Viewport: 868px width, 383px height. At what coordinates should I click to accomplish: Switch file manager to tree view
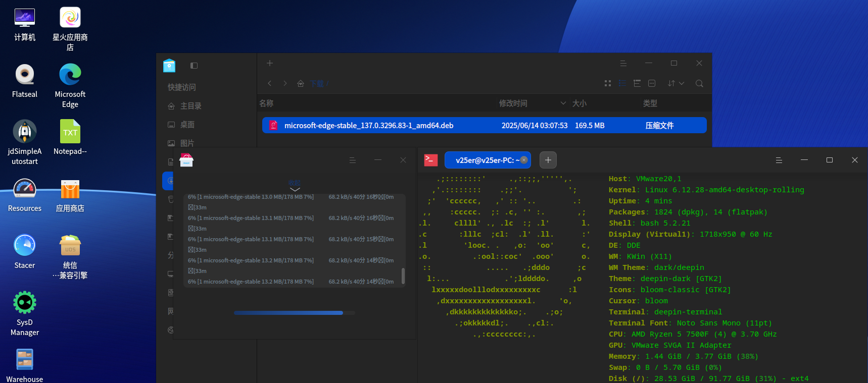tap(637, 83)
